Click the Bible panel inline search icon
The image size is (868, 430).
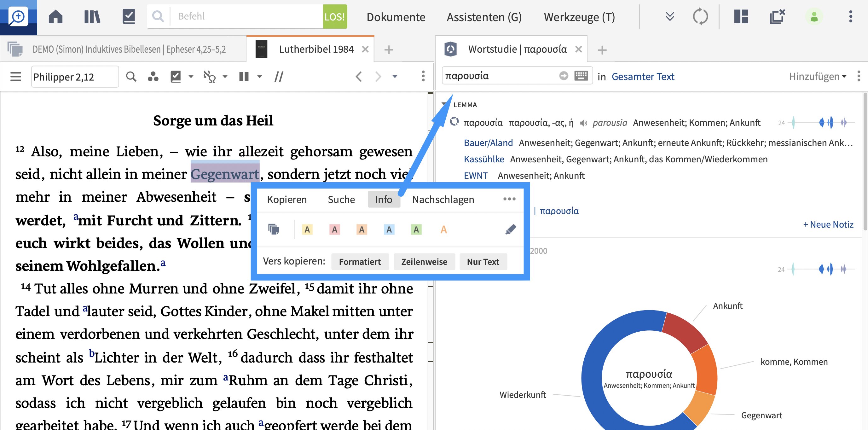[x=131, y=77]
